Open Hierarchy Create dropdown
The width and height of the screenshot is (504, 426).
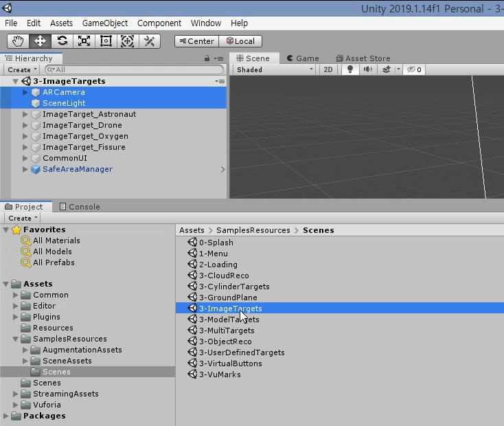coord(22,69)
